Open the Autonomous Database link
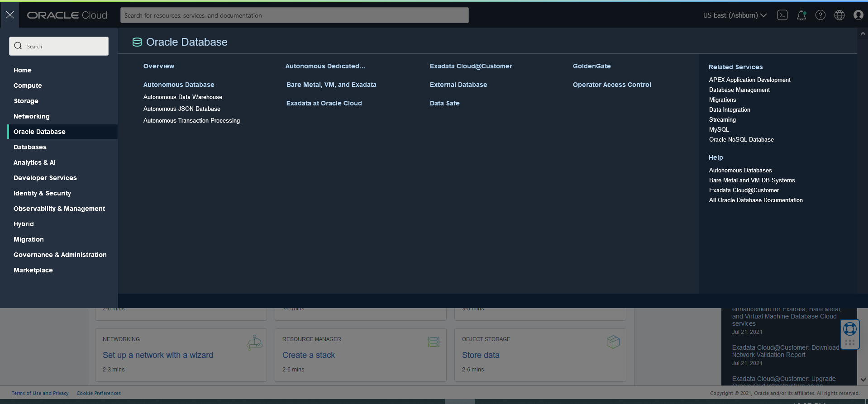868x404 pixels. pyautogui.click(x=179, y=85)
